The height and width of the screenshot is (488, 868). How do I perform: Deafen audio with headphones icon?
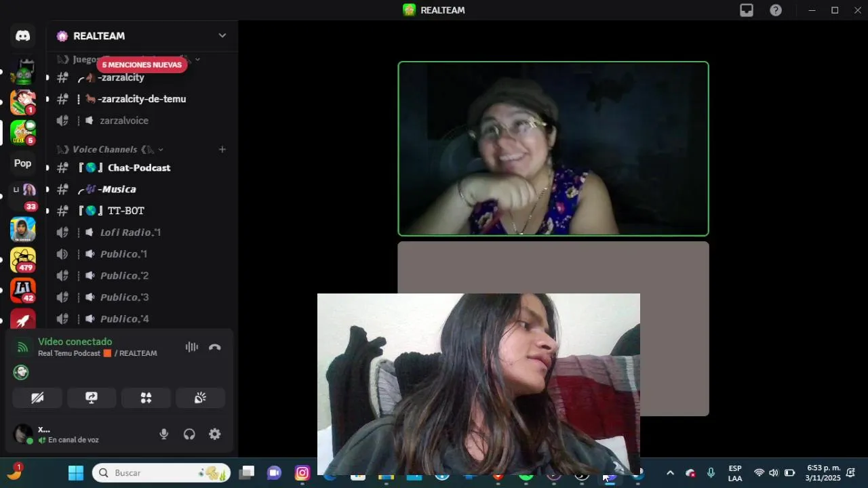189,434
